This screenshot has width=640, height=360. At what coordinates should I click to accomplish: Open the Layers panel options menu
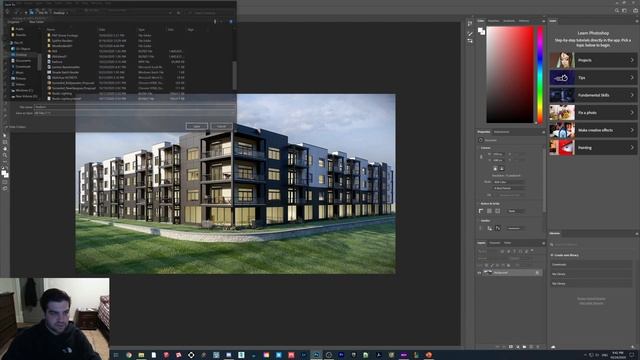coord(543,243)
